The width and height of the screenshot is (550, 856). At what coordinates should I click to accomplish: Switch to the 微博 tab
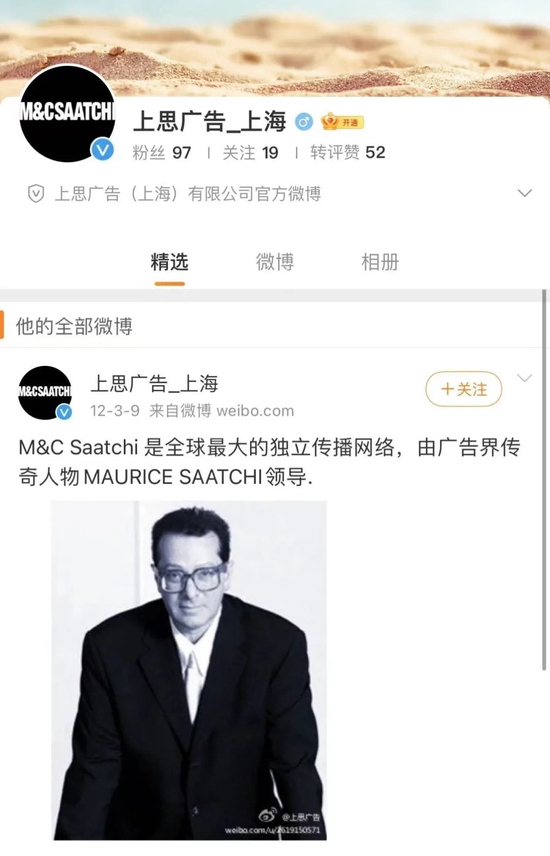275,262
